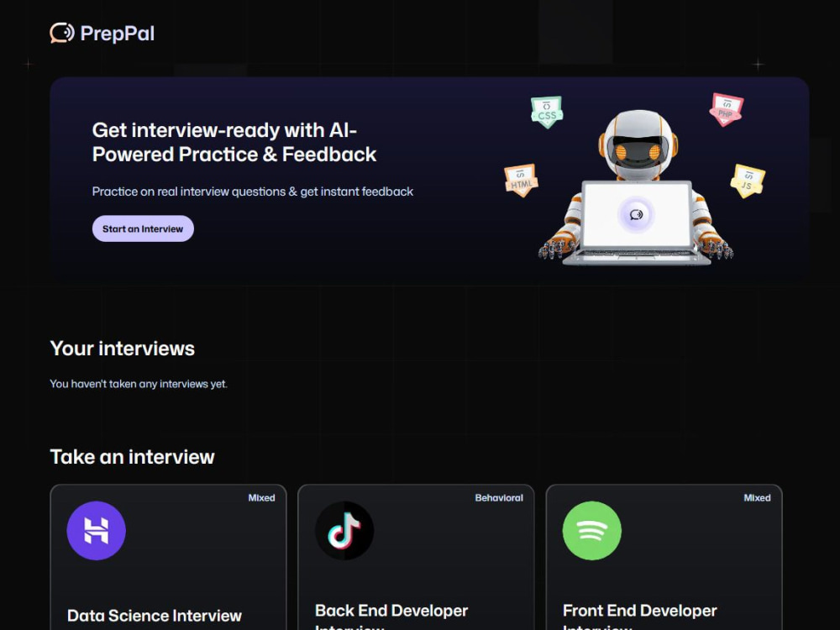Click the 'Your interviews' heading
The width and height of the screenshot is (840, 630).
tap(122, 349)
